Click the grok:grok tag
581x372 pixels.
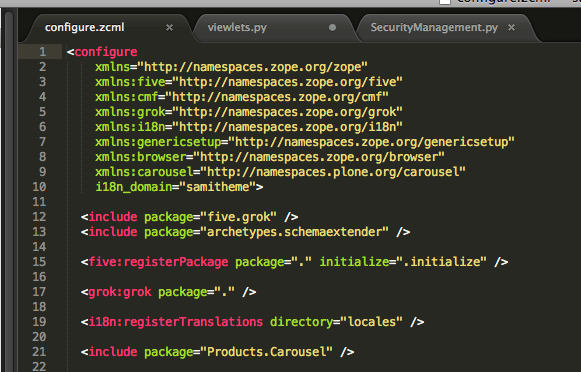[x=120, y=292]
